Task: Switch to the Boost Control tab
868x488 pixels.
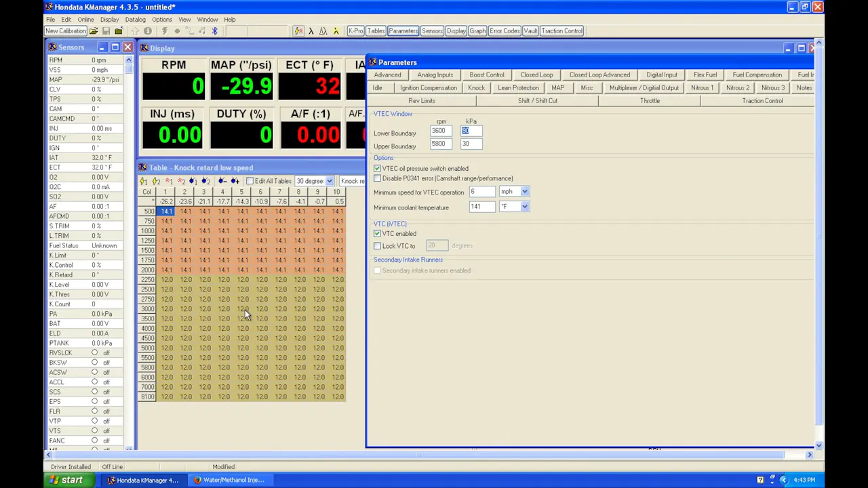Action: [487, 75]
